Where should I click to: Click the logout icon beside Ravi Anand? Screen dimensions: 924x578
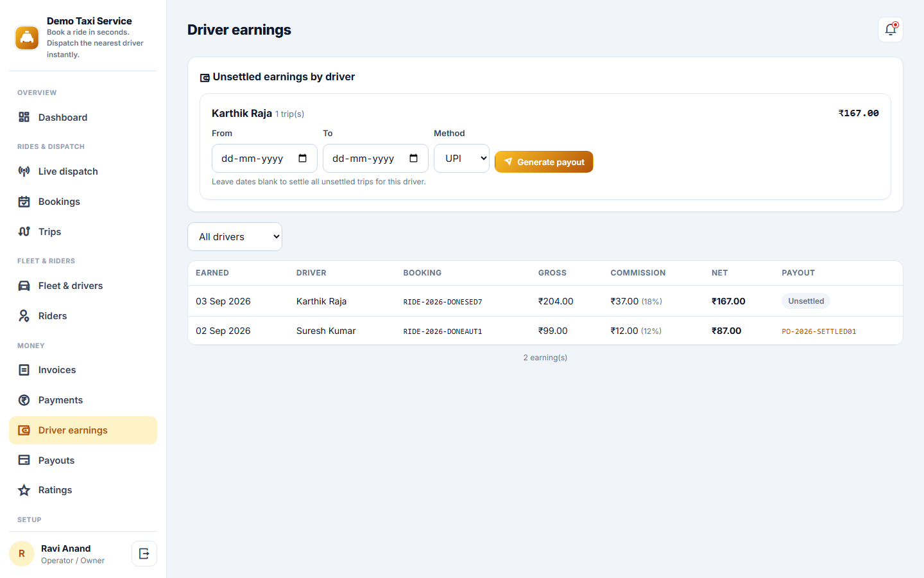click(144, 554)
